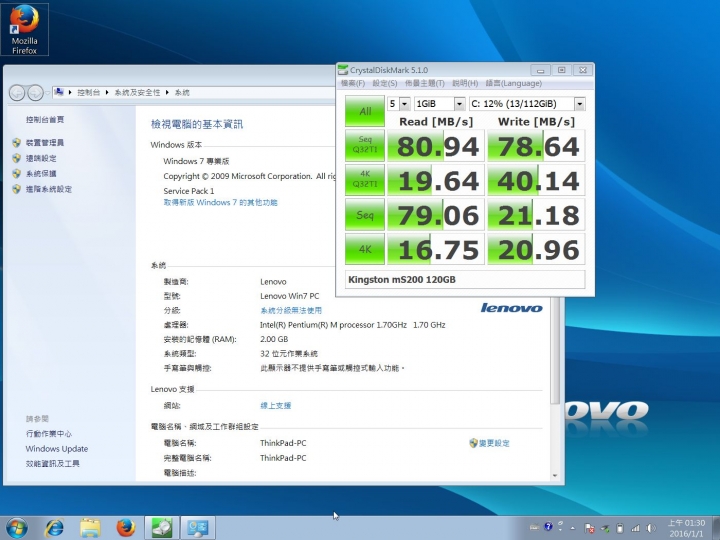Image resolution: width=720 pixels, height=540 pixels.
Task: Open 遠端設定 from the sidebar
Action: tap(41, 158)
